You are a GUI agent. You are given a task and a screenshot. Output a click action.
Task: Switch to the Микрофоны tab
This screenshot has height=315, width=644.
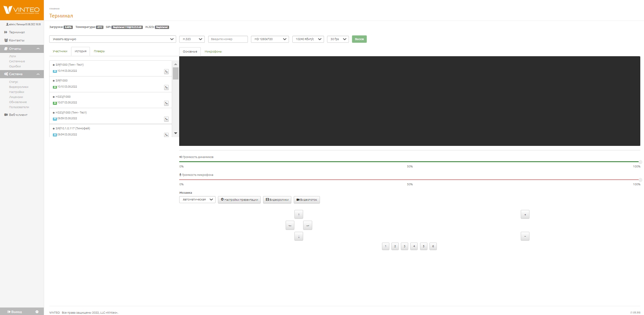[x=213, y=52]
